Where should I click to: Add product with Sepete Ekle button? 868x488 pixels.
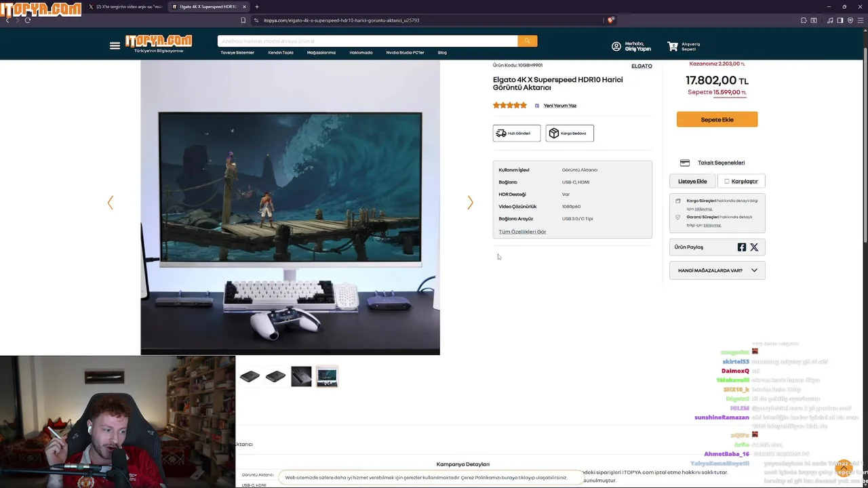pyautogui.click(x=717, y=119)
